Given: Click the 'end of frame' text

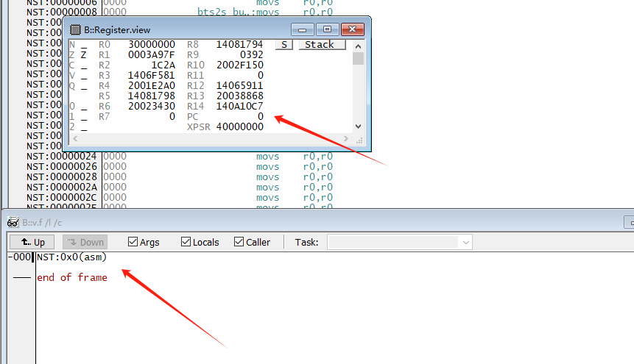Looking at the screenshot, I should point(72,277).
